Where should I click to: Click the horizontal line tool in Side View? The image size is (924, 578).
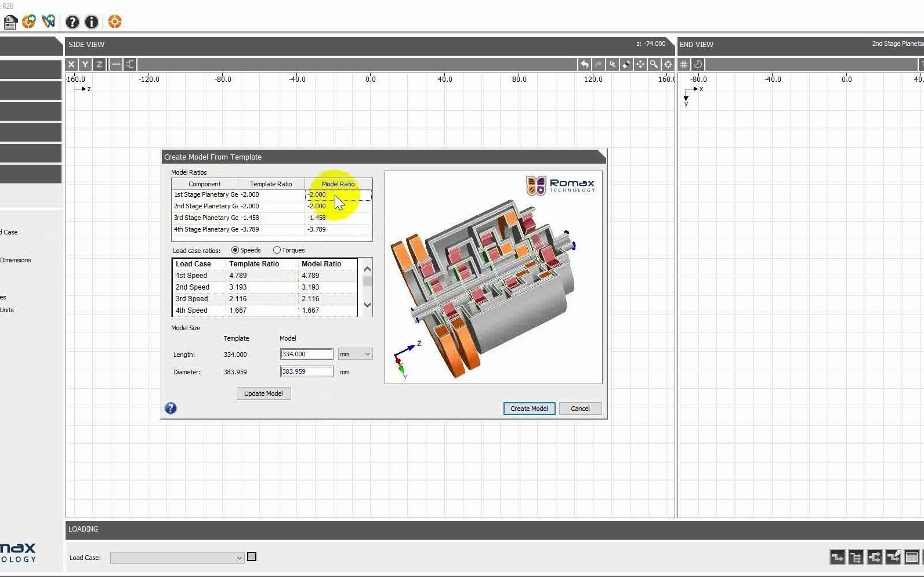[116, 64]
